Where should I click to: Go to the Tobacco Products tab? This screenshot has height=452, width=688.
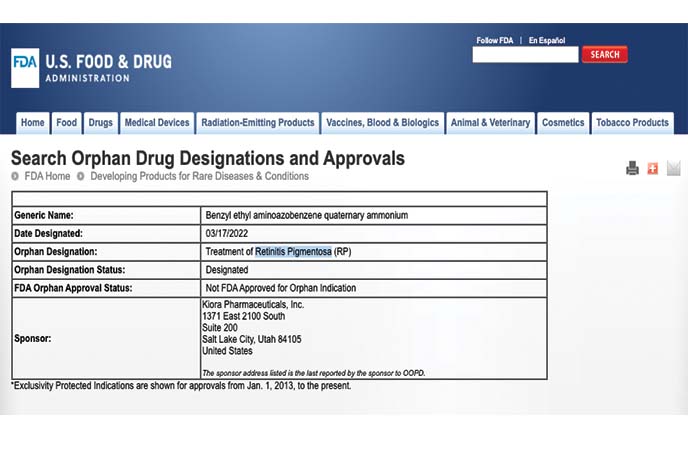click(x=632, y=123)
